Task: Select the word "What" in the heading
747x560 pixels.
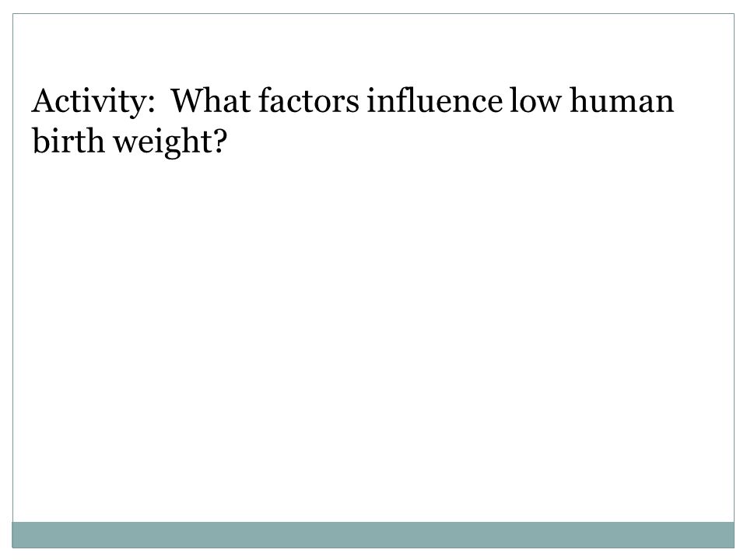Action: click(x=211, y=100)
